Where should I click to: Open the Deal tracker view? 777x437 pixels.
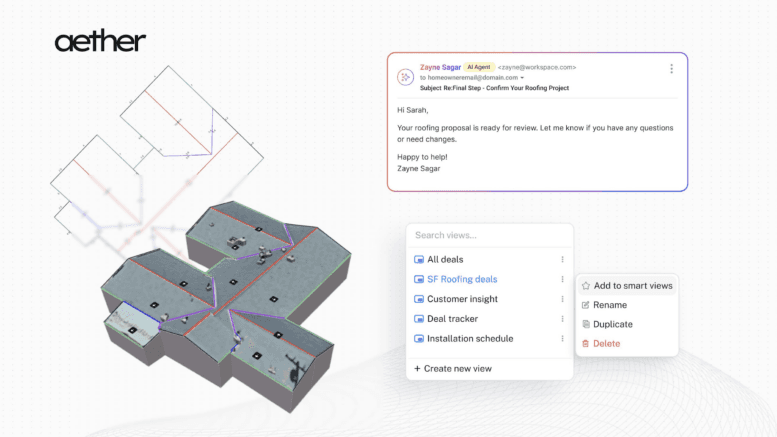click(x=490, y=319)
